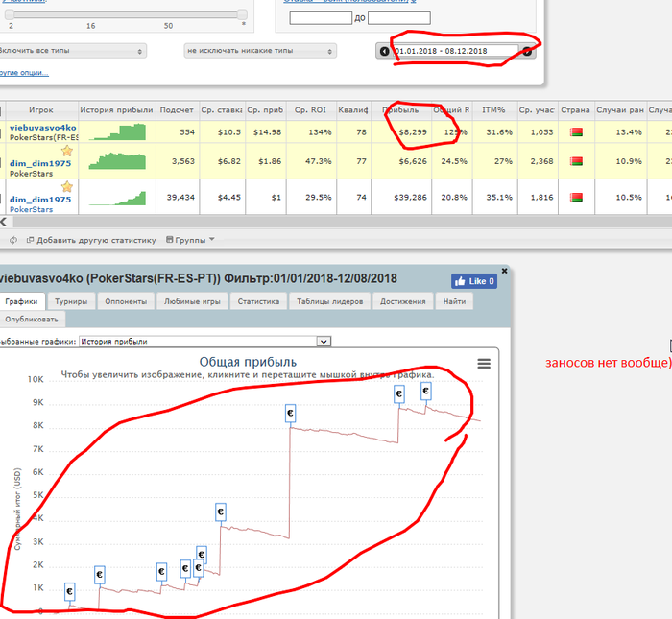Screen dimensions: 672x619
Task: Sort by the Игрок column header
Action: (41, 110)
